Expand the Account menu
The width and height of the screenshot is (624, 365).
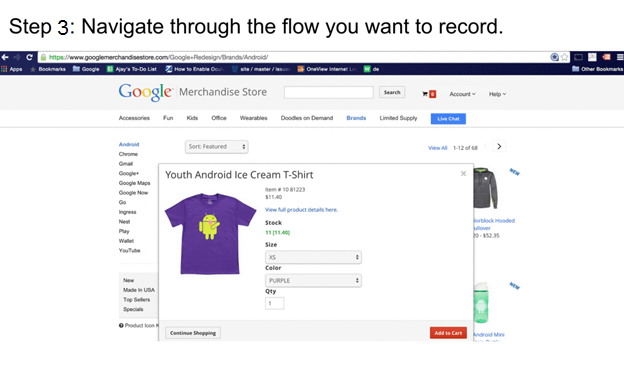coord(462,94)
